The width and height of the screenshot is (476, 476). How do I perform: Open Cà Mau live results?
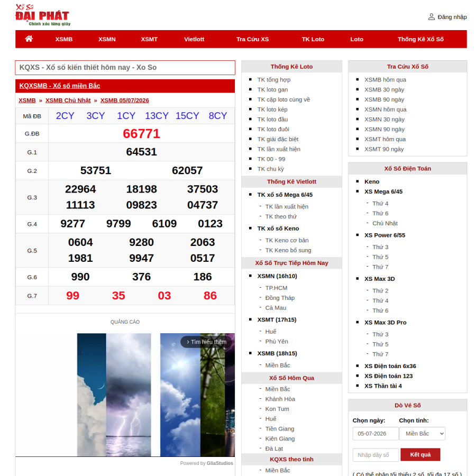pyautogui.click(x=276, y=308)
